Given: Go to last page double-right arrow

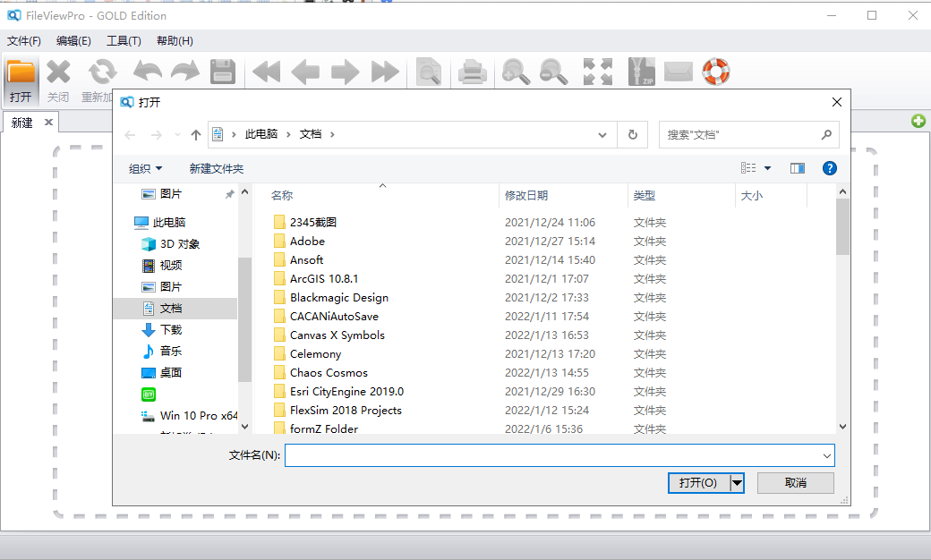Looking at the screenshot, I should tap(385, 72).
